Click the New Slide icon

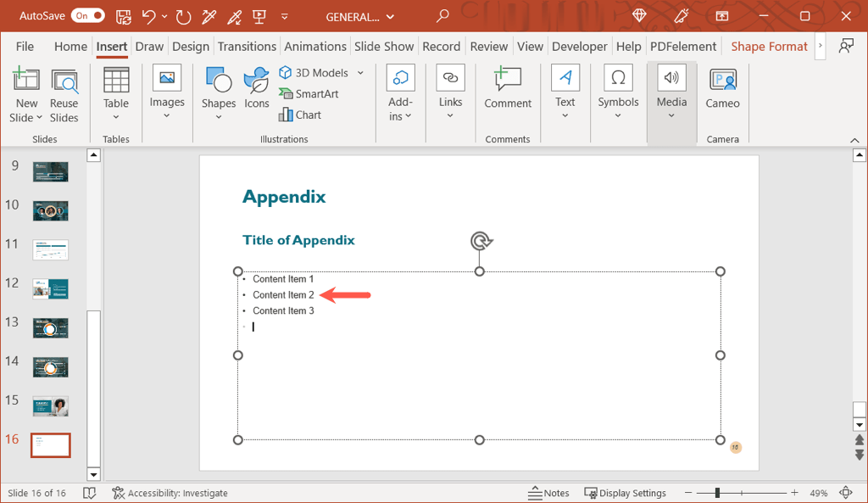click(x=26, y=80)
